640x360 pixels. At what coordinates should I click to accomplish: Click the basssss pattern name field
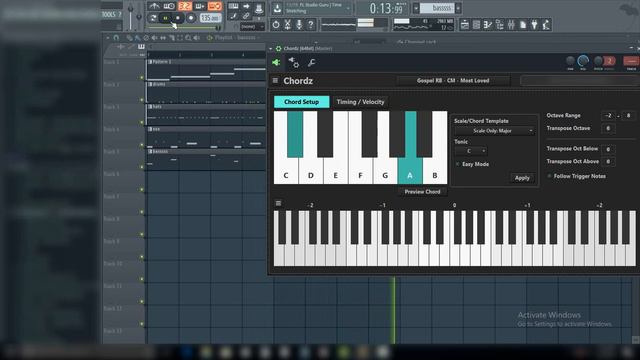click(438, 8)
